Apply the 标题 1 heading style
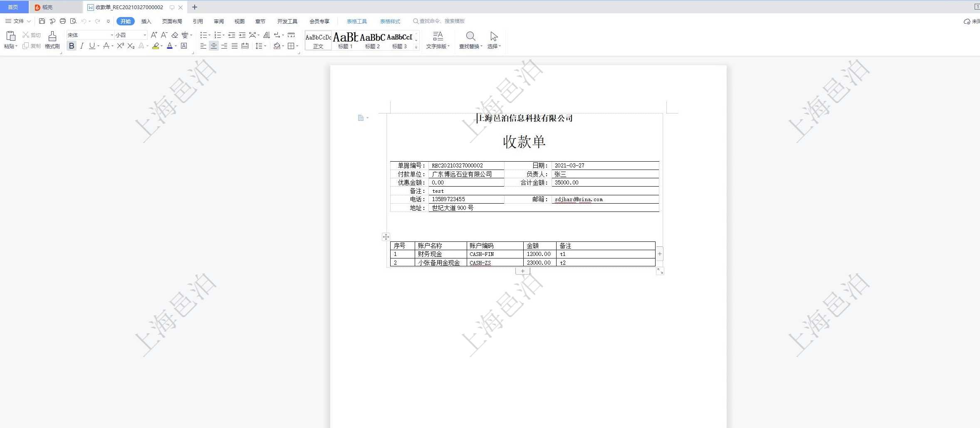980x428 pixels. coord(345,40)
